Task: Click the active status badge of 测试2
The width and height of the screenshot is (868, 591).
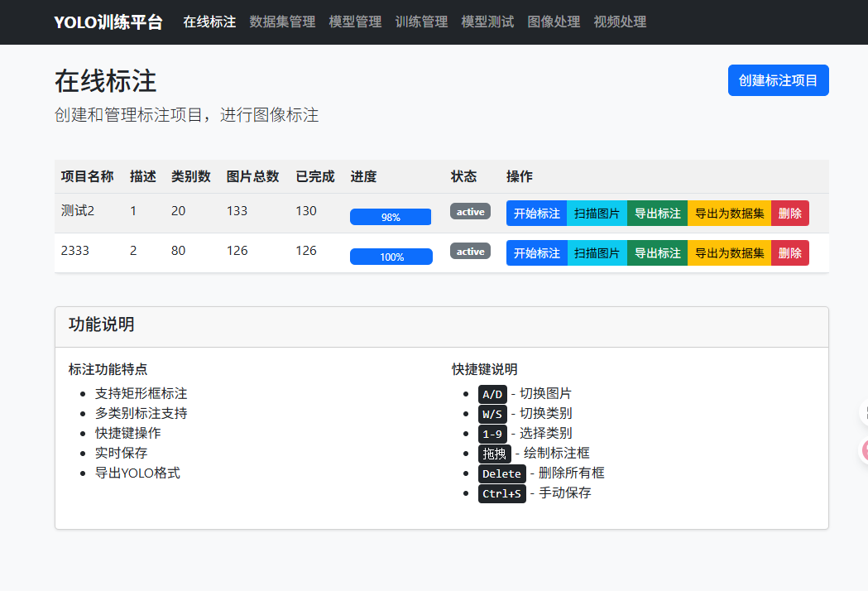Action: pos(469,211)
